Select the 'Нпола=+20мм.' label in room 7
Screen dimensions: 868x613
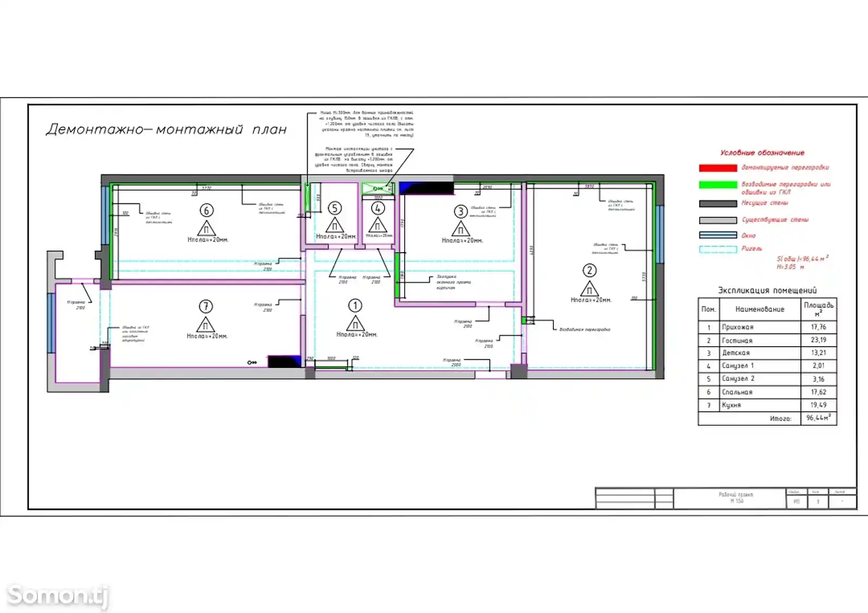[x=207, y=336]
